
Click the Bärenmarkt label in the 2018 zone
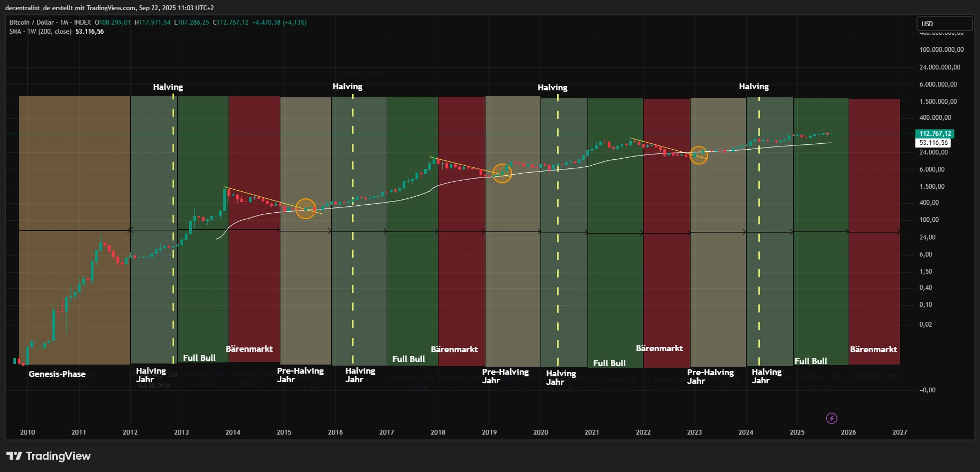click(x=454, y=350)
